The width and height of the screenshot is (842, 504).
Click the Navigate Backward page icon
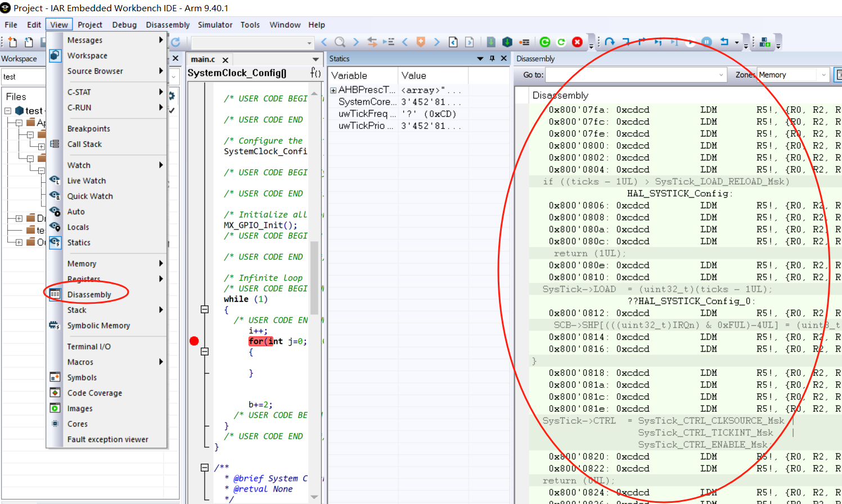tap(453, 42)
